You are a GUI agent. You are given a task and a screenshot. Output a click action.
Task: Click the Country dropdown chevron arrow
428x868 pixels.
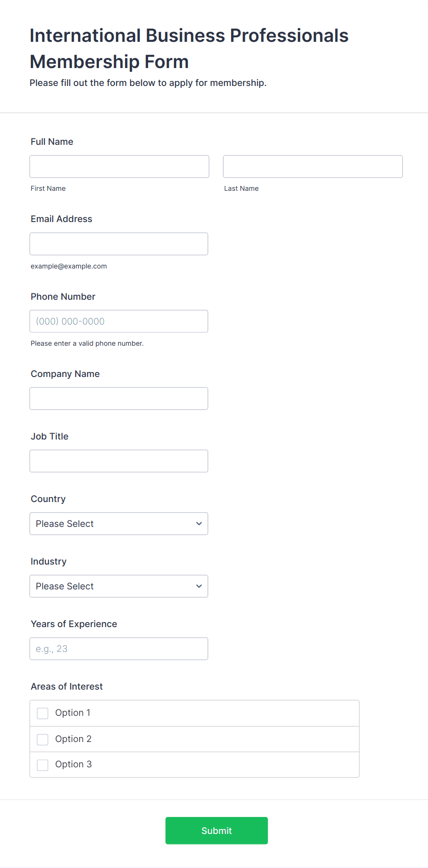(199, 524)
